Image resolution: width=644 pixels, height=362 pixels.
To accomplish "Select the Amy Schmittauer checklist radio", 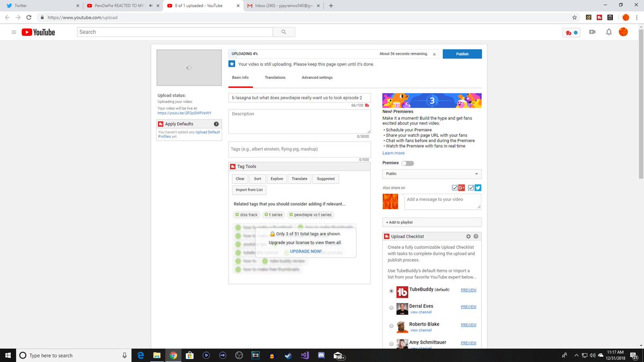I will [x=391, y=344].
